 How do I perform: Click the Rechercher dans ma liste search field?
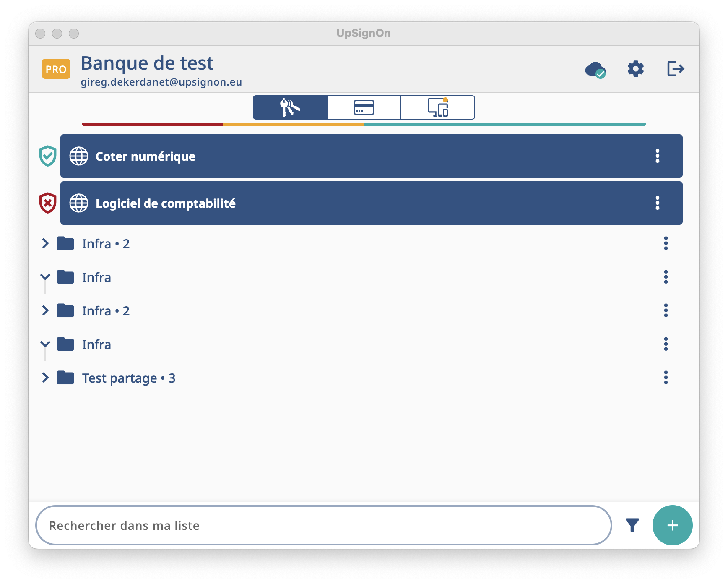tap(323, 525)
